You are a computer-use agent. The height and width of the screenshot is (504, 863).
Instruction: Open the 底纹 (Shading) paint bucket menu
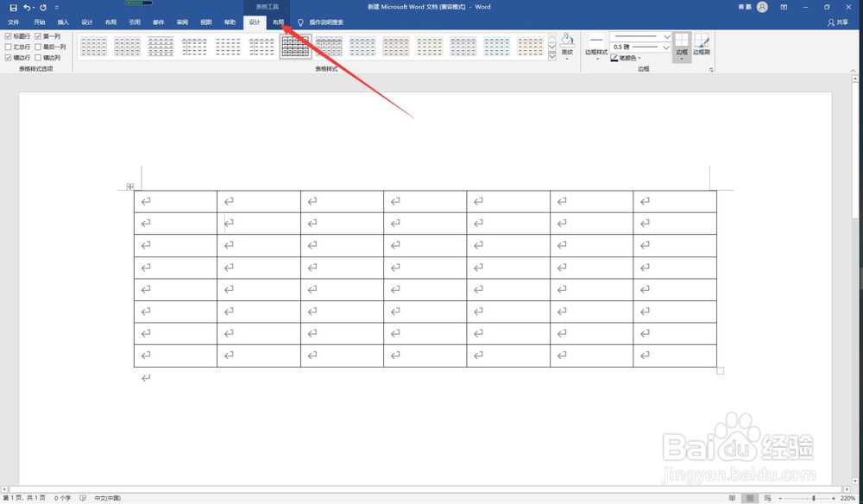point(567,47)
